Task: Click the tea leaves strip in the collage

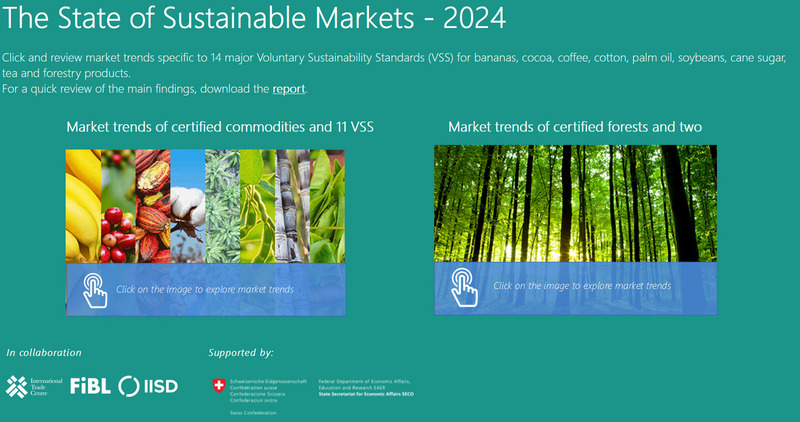Action: pos(327,206)
